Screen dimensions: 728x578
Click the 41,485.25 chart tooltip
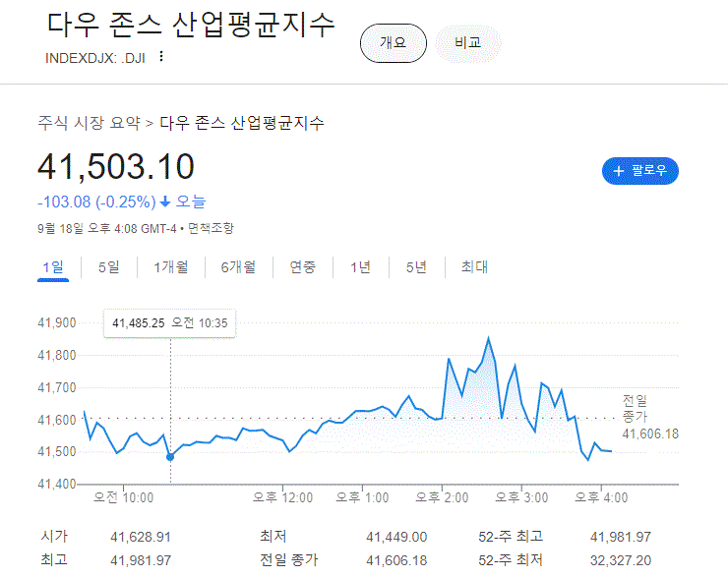pos(170,322)
